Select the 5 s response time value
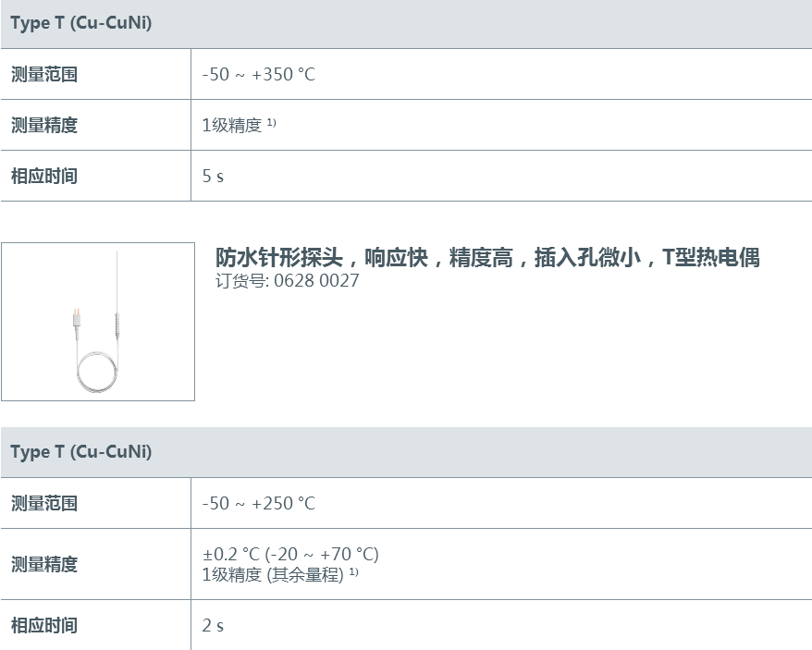Viewport: 812px width, 650px height. click(x=213, y=176)
